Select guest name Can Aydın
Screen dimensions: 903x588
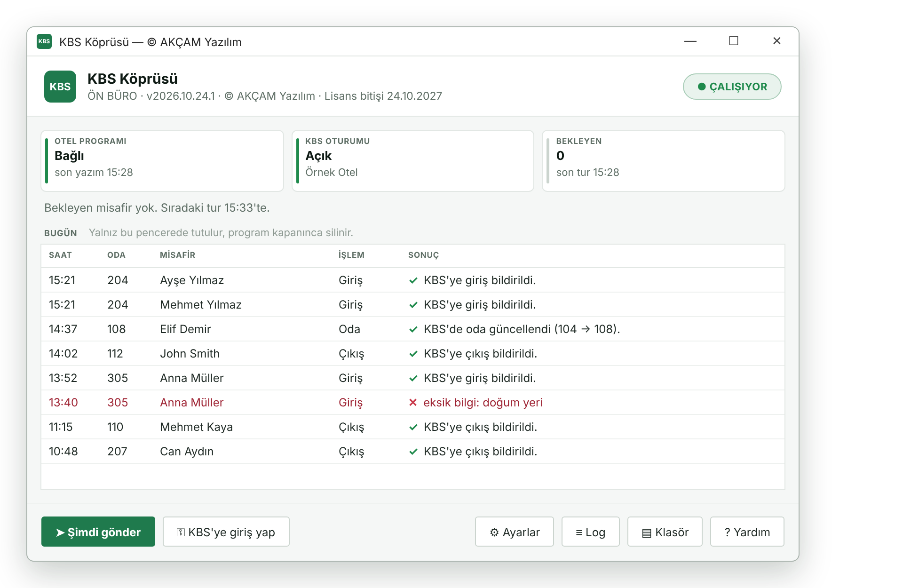187,452
